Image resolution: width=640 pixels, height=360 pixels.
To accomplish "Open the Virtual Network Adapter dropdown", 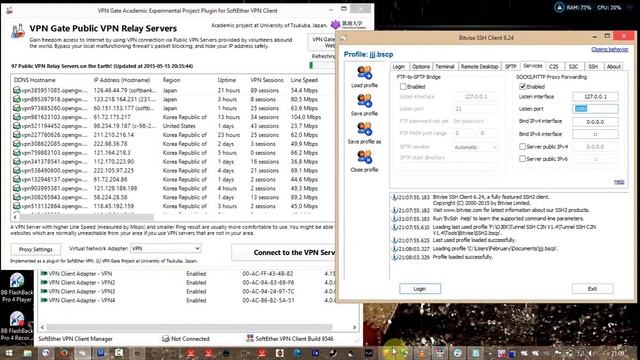I will [x=165, y=248].
